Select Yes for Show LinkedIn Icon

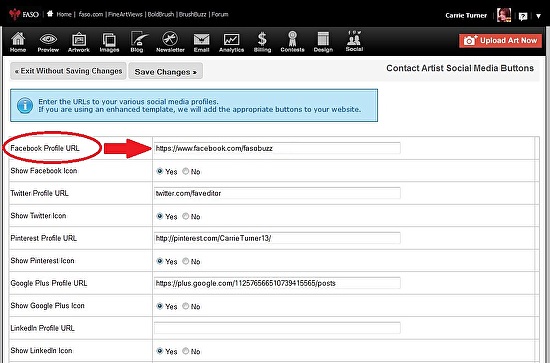pos(160,351)
